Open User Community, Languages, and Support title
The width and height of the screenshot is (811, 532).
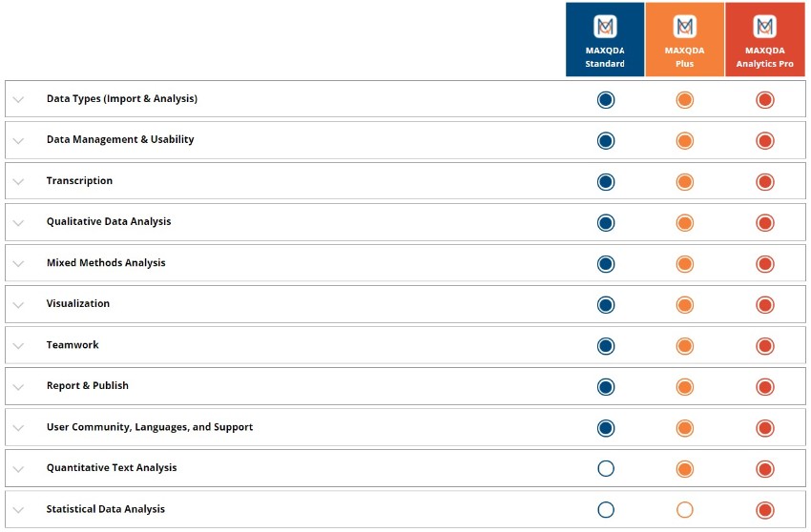pos(150,427)
